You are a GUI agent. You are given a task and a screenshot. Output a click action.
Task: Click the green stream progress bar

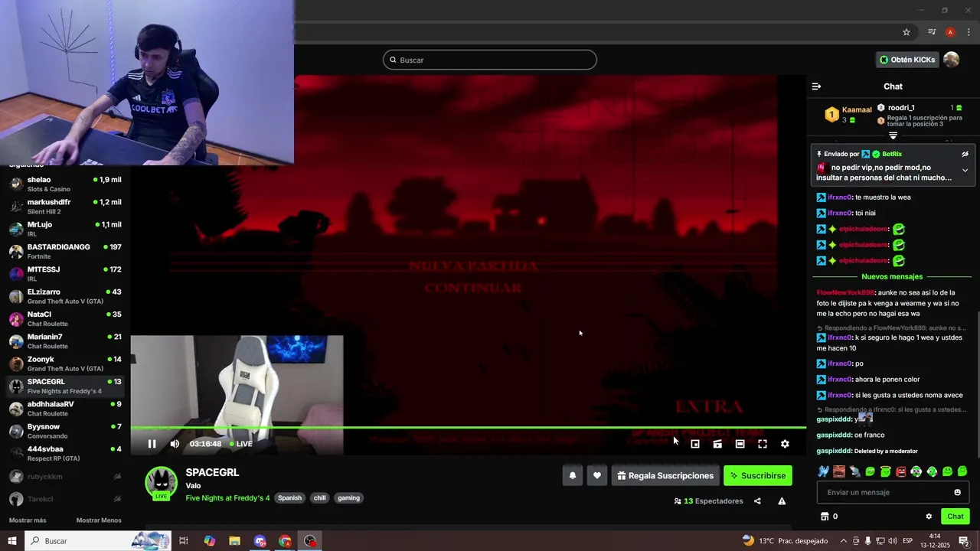click(468, 427)
